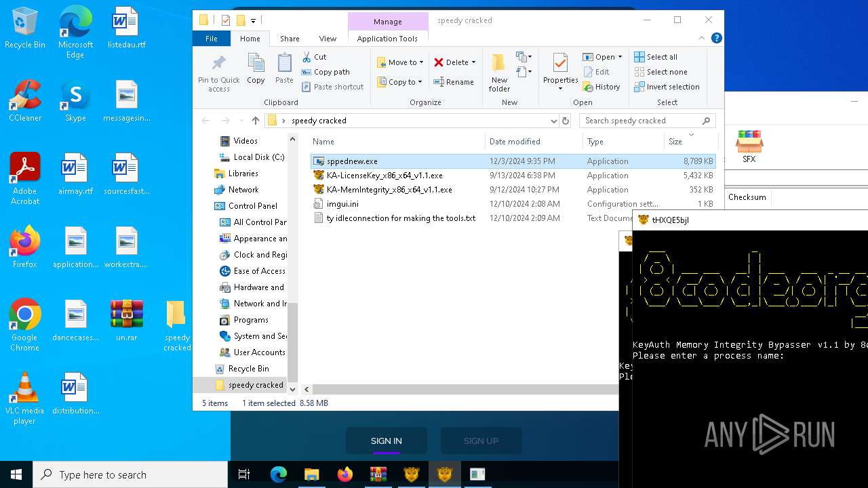Screen dimensions: 868x488
Task: Switch to the Share ribbon tab
Action: [290, 39]
